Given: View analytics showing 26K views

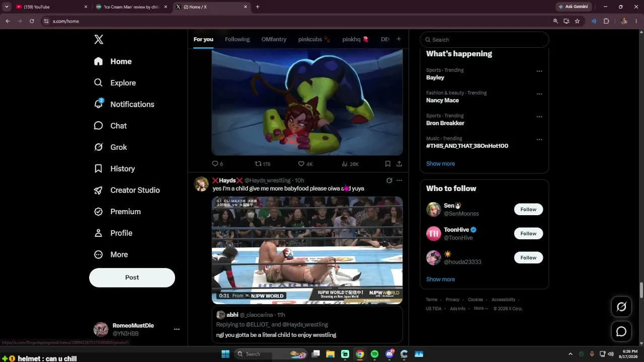Looking at the screenshot, I should pyautogui.click(x=350, y=164).
